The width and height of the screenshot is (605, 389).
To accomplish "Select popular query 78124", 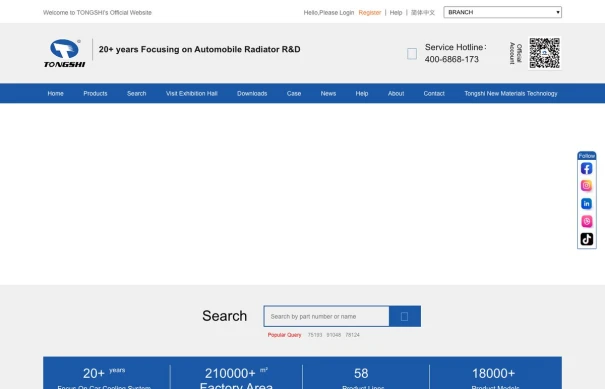I will [x=353, y=335].
